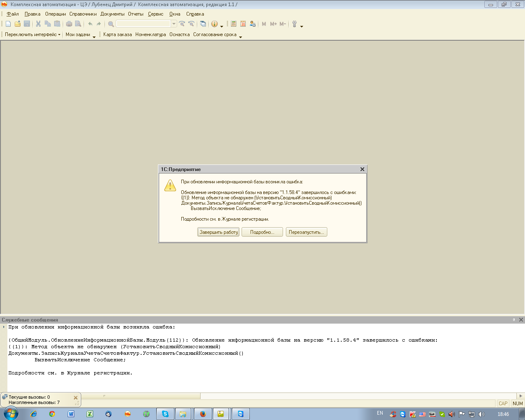Click the Подробно... button in error dialog
Viewport: 525px width, 420px height.
click(262, 232)
